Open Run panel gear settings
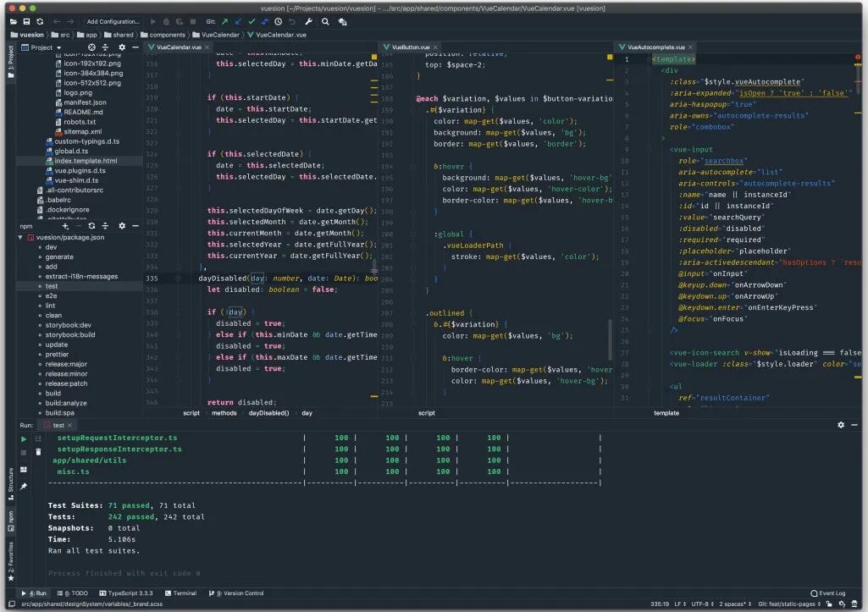Viewport: 868px width, 612px height. 841,425
